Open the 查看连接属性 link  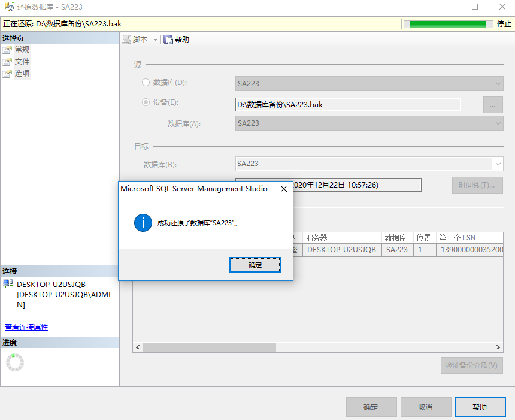(x=26, y=327)
